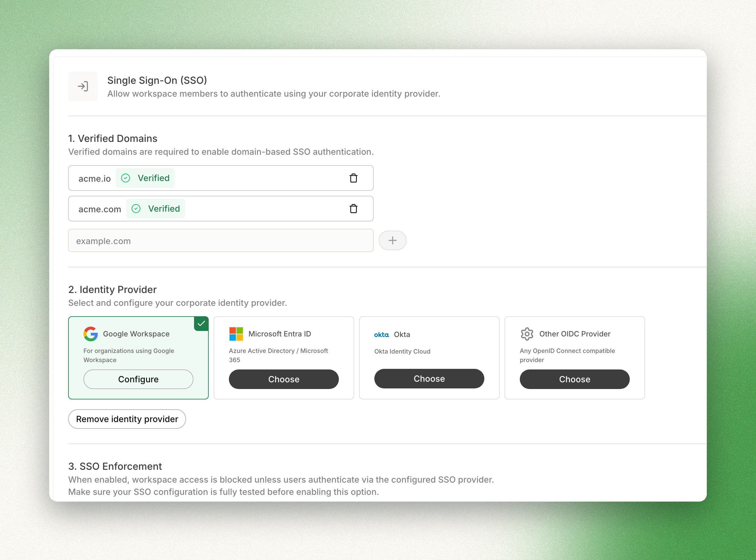Click Verified badge next to acme.com

click(x=156, y=209)
